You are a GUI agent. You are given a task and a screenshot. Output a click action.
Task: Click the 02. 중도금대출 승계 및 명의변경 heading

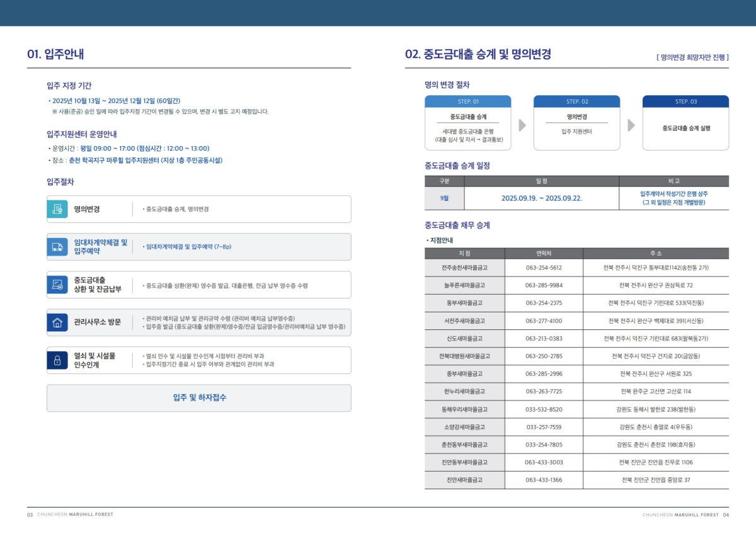pos(478,54)
